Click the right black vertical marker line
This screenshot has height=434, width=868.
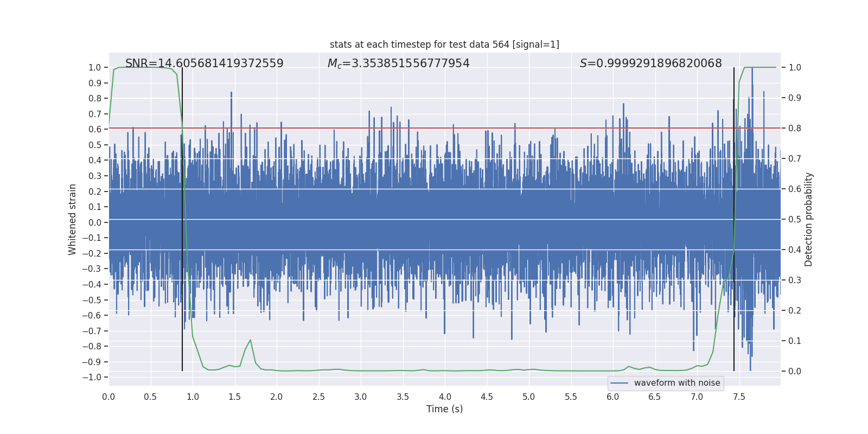pyautogui.click(x=734, y=219)
